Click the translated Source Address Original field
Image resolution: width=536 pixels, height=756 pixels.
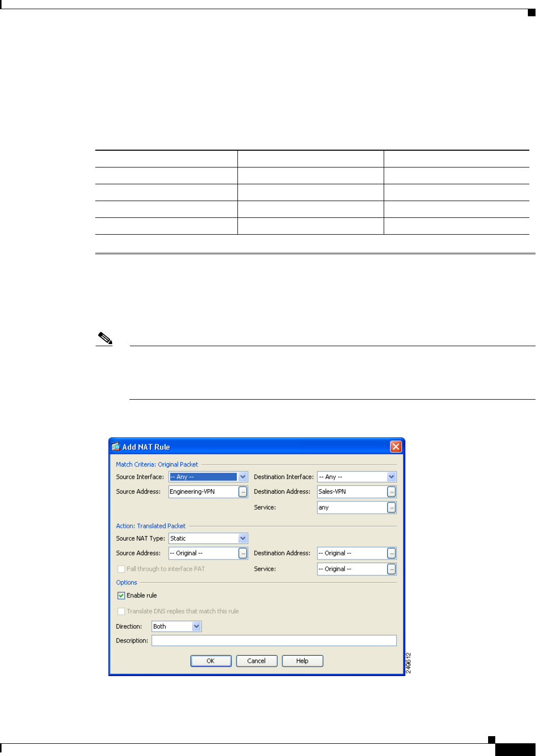coord(203,553)
